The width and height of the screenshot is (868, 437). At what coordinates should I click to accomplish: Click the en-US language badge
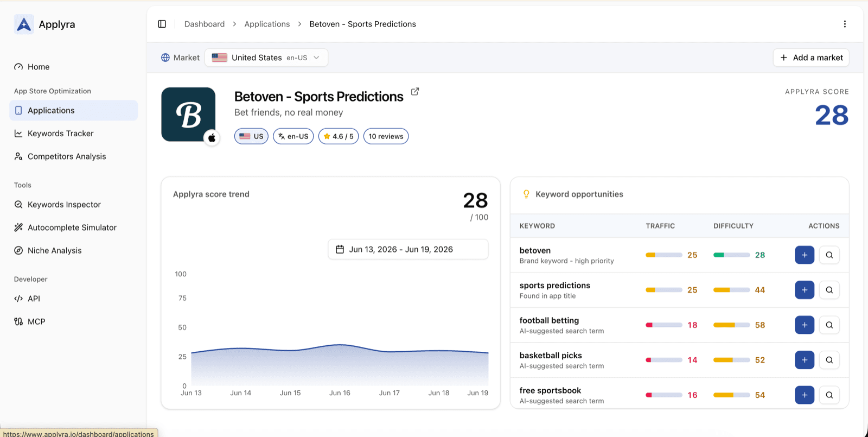coord(293,136)
